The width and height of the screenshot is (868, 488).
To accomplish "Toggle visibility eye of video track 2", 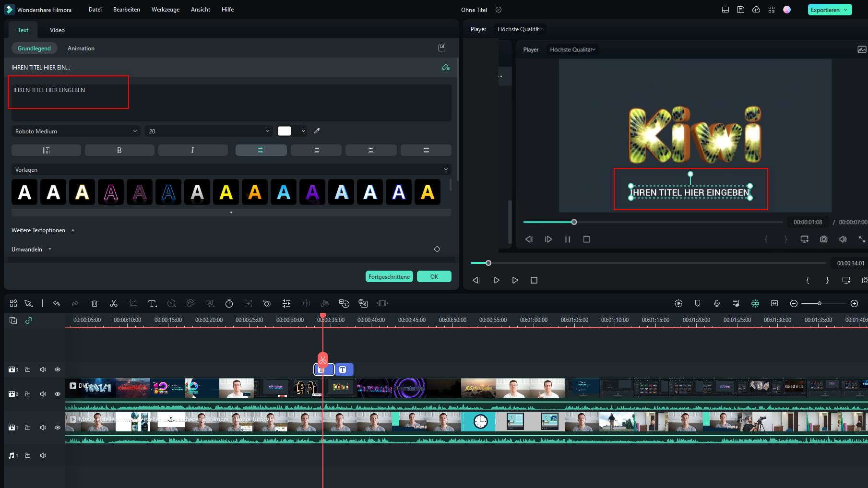I will [58, 394].
